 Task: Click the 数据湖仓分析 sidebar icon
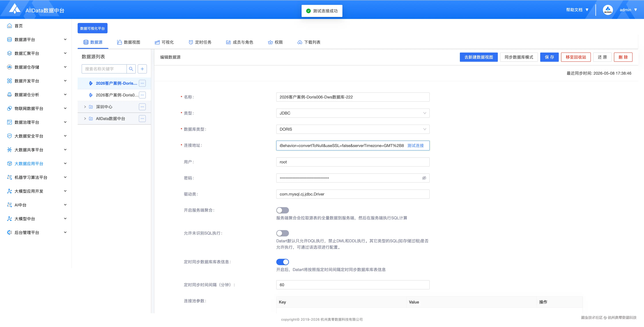(9, 95)
